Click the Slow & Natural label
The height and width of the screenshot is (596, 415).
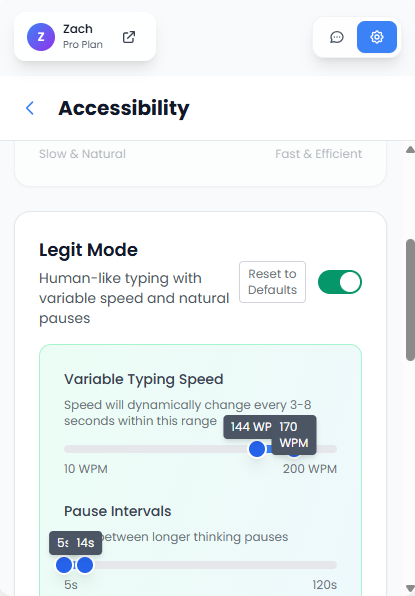coord(82,154)
